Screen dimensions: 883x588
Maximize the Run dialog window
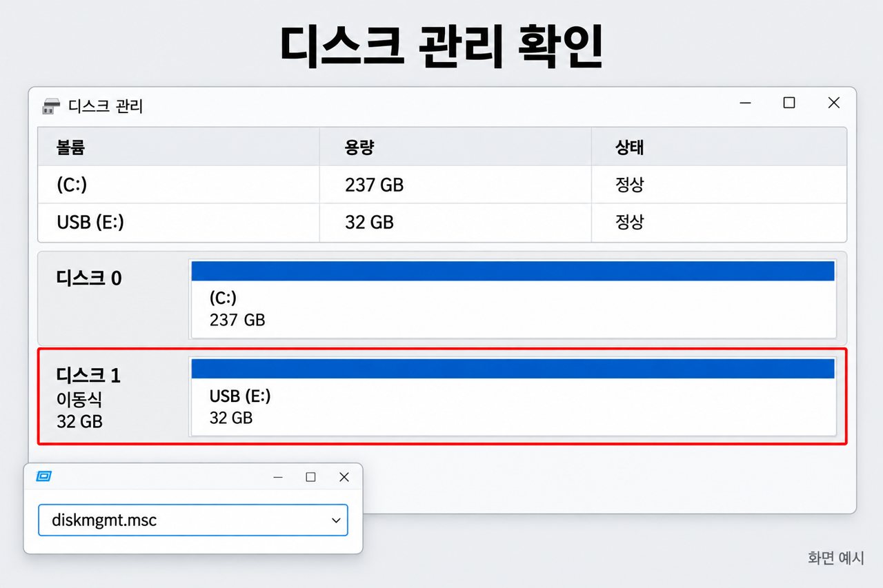click(x=311, y=477)
